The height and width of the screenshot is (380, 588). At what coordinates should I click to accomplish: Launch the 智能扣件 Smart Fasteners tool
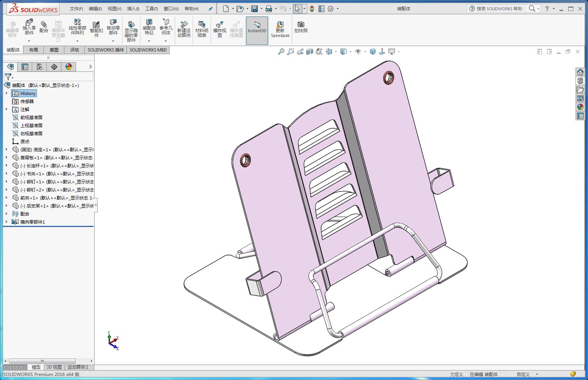97,29
